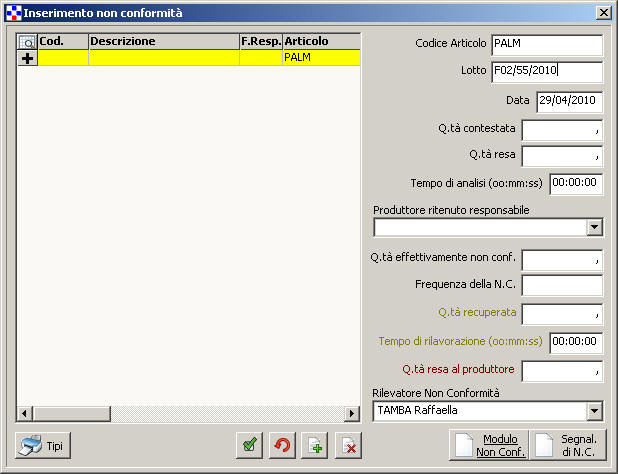This screenshot has width=618, height=474.
Task: Click the green checkmark confirm icon
Action: 249,445
